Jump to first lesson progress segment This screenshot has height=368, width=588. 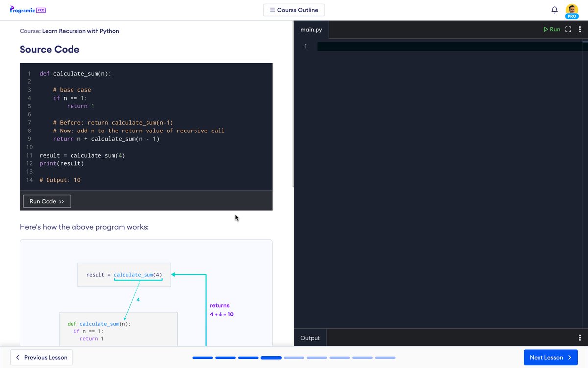202,358
